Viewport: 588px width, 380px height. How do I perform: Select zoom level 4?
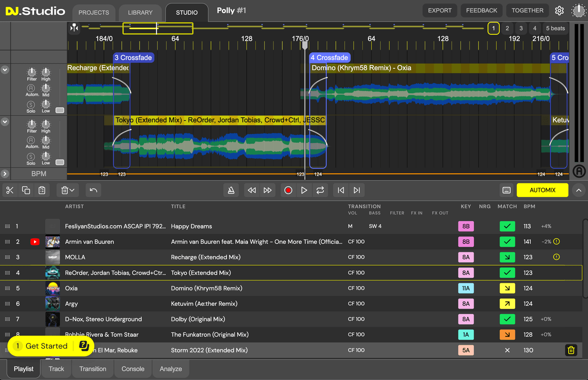(535, 28)
